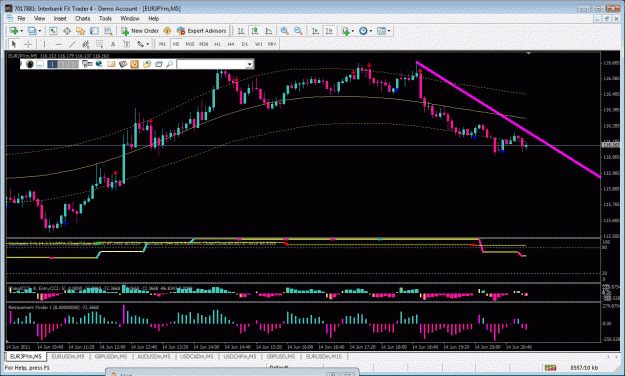The height and width of the screenshot is (376, 625).
Task: Click the New Chart icon
Action: [14, 31]
